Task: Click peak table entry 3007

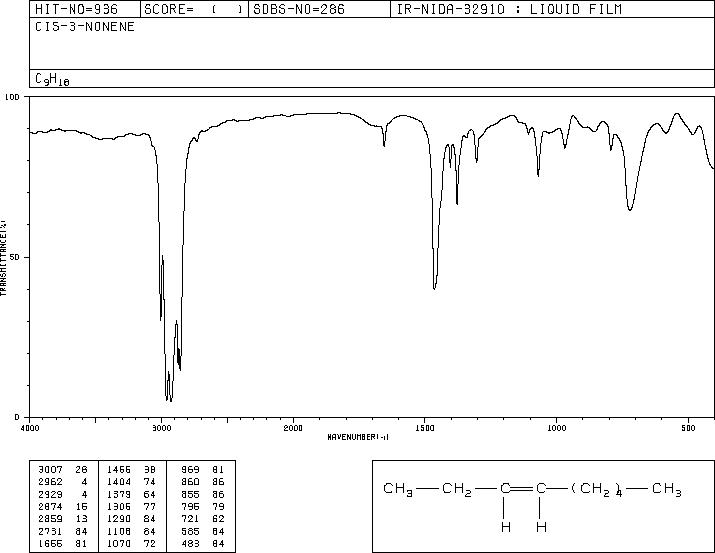Action: coord(50,469)
